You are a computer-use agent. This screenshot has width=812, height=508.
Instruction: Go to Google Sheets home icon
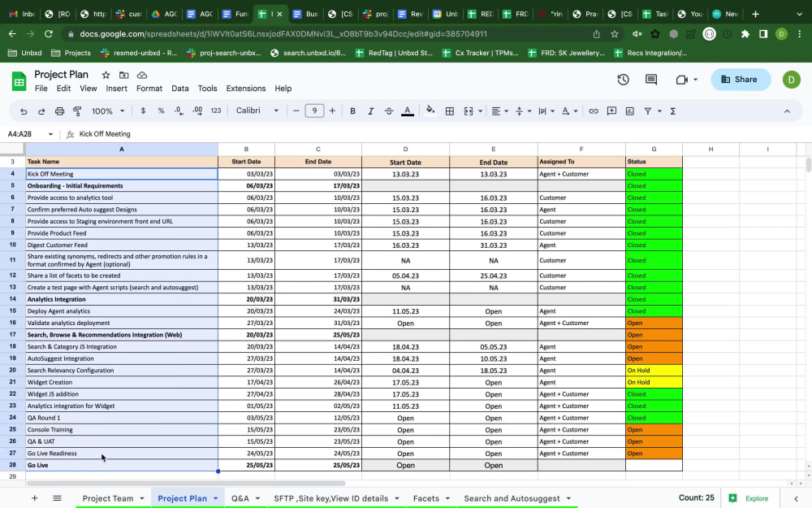pyautogui.click(x=19, y=81)
